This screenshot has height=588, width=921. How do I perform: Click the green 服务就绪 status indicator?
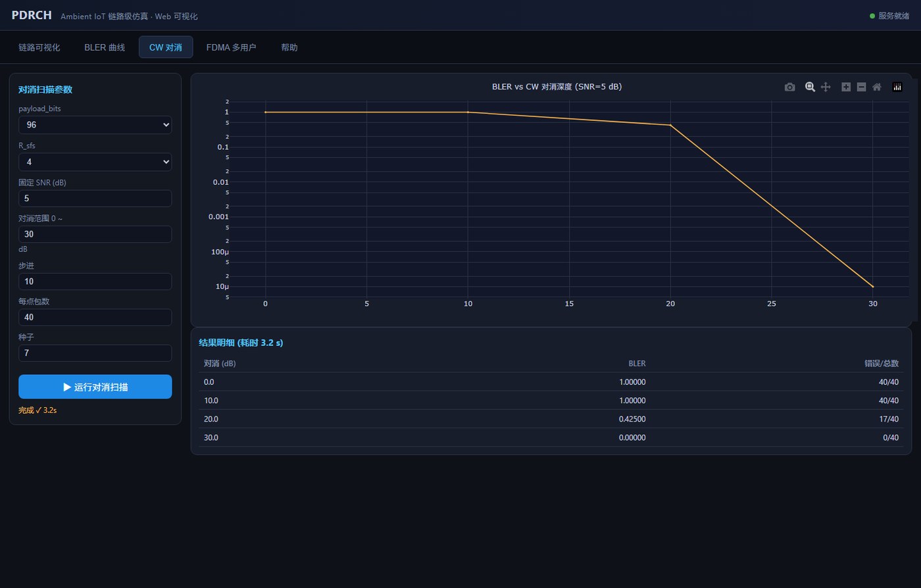(x=889, y=16)
